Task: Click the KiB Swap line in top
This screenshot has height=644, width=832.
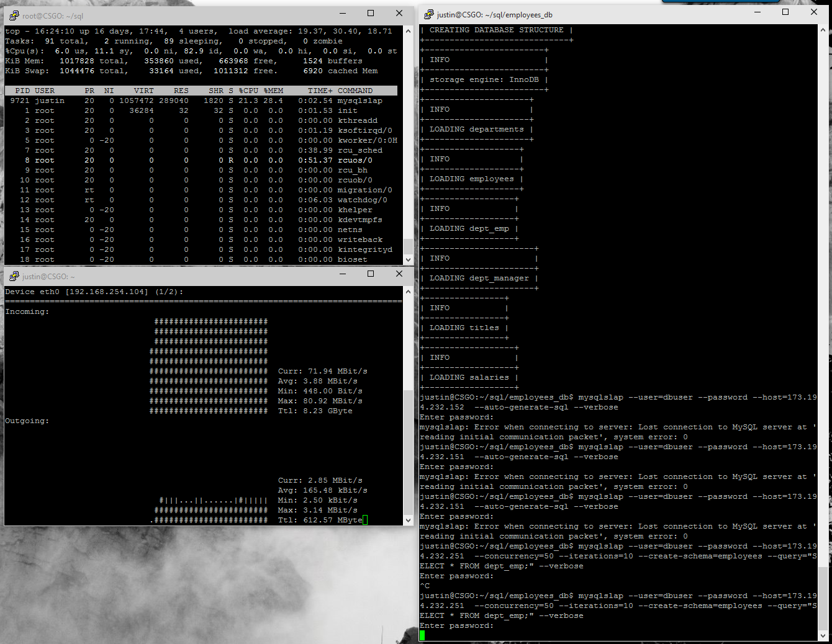Action: click(x=191, y=71)
